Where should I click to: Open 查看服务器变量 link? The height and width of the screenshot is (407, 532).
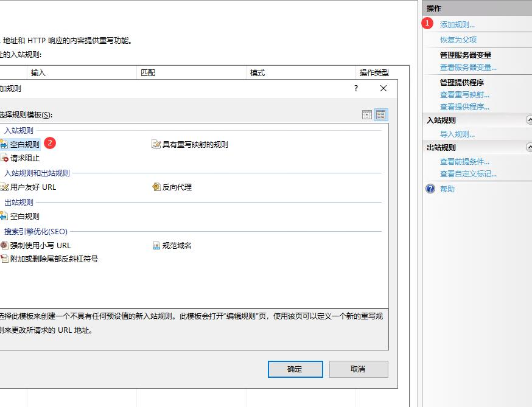pos(468,68)
